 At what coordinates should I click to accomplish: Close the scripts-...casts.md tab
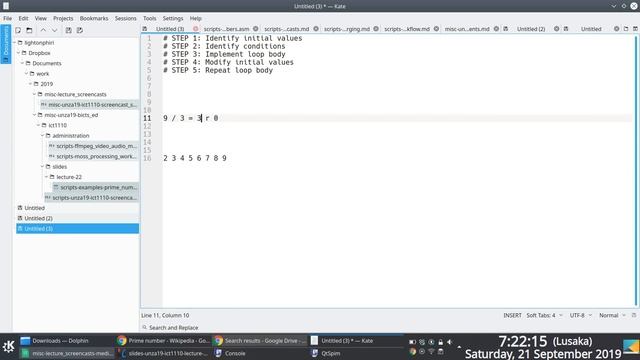316,29
